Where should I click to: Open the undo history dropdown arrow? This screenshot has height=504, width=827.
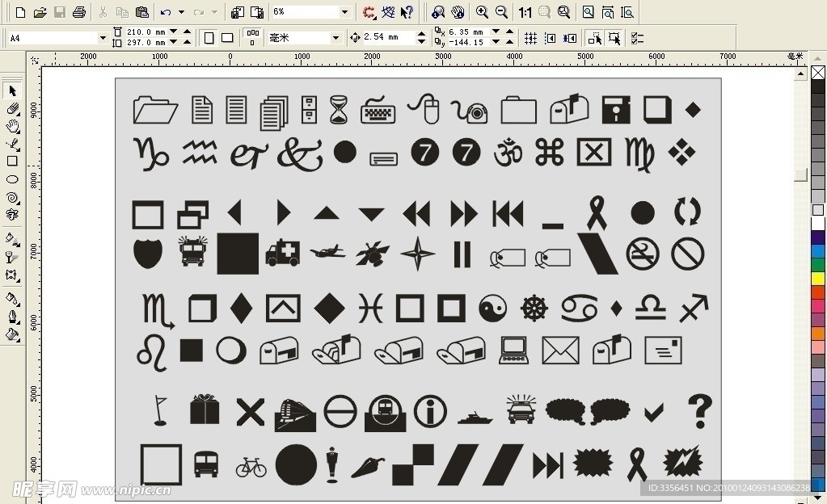(x=181, y=12)
